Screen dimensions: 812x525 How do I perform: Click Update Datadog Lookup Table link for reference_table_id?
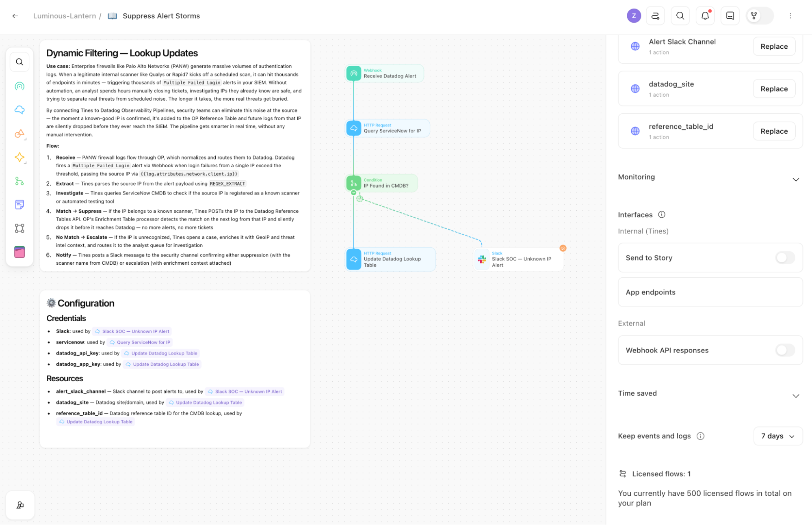(x=95, y=422)
